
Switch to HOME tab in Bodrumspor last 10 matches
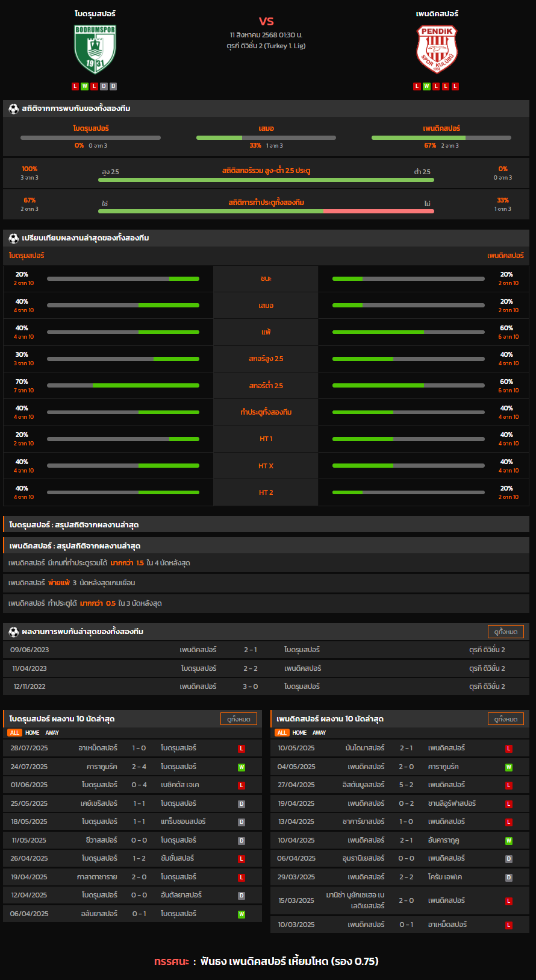coord(33,733)
